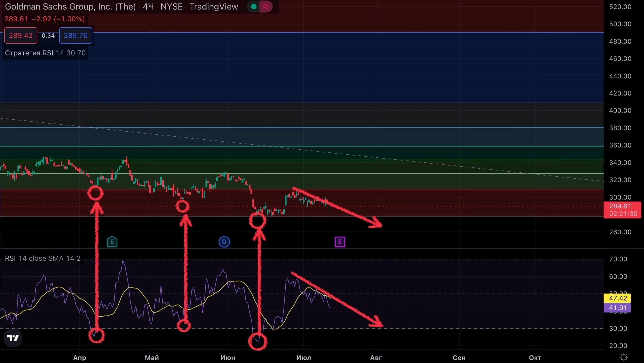The image size is (644, 363).
Task: Click the 400.00 price scale label
Action: [x=620, y=110]
